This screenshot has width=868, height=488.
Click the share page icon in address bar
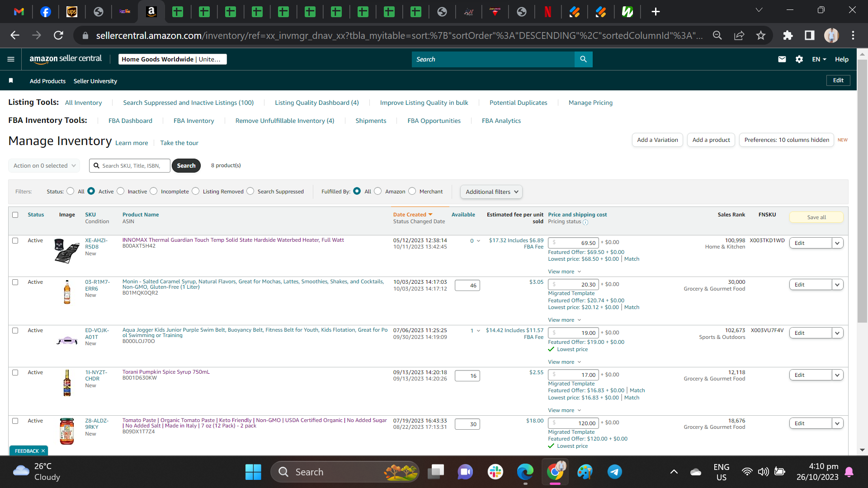(739, 35)
